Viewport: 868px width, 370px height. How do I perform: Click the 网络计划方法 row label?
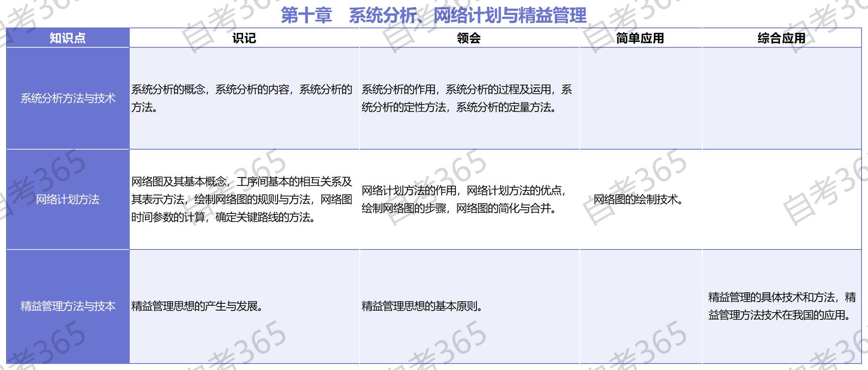coord(67,199)
